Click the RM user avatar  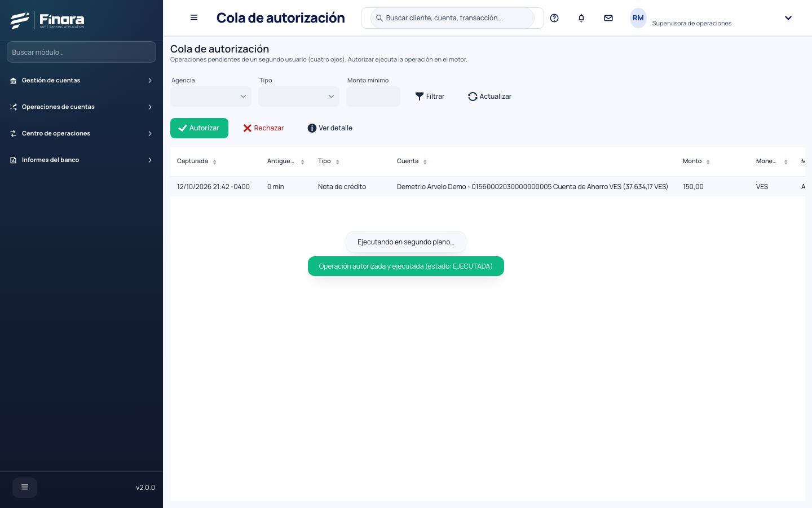click(638, 18)
